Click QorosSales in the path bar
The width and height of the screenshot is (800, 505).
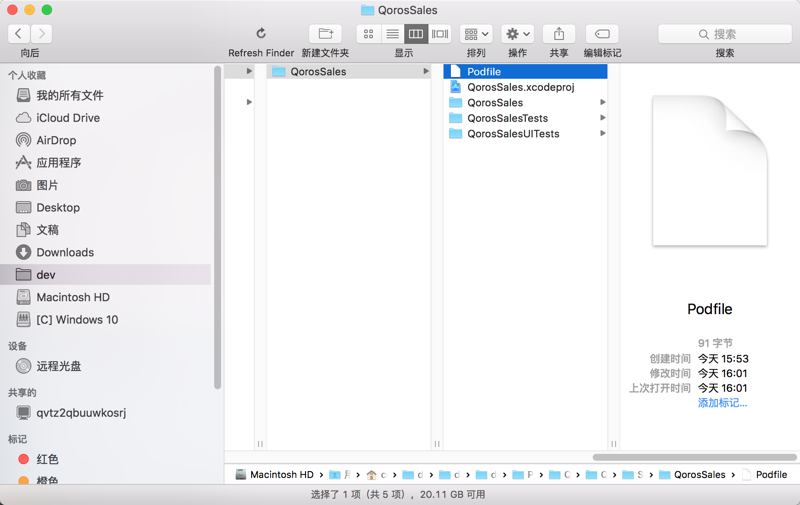[692, 475]
